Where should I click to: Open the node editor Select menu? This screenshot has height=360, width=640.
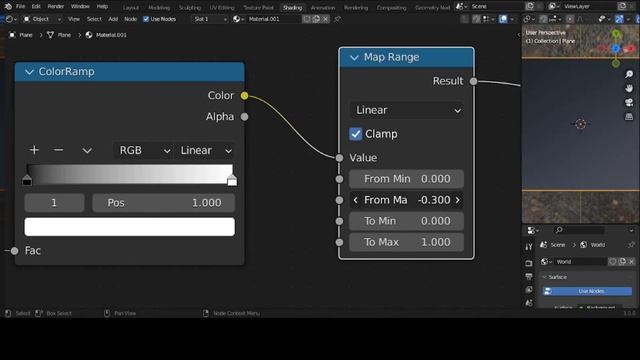(94, 19)
